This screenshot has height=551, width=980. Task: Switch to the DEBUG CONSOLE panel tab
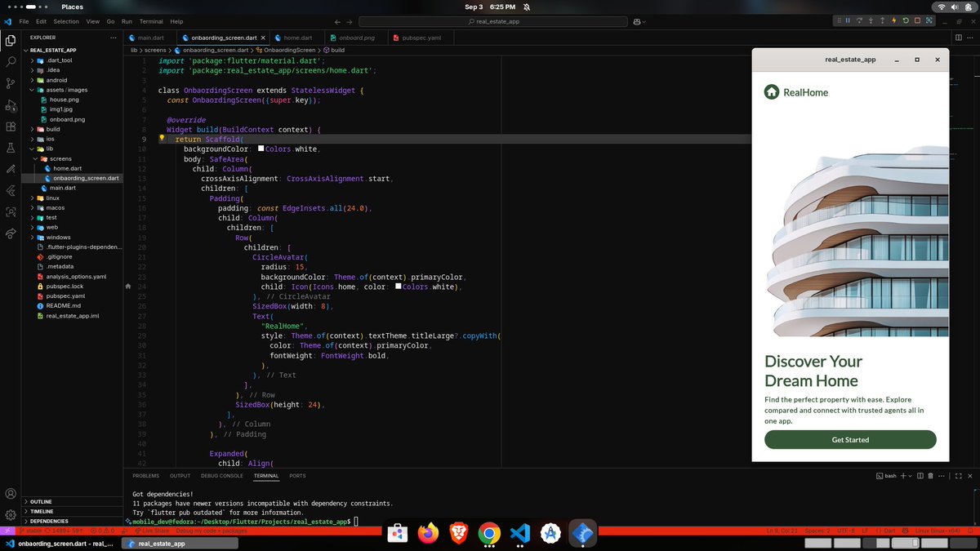click(222, 475)
